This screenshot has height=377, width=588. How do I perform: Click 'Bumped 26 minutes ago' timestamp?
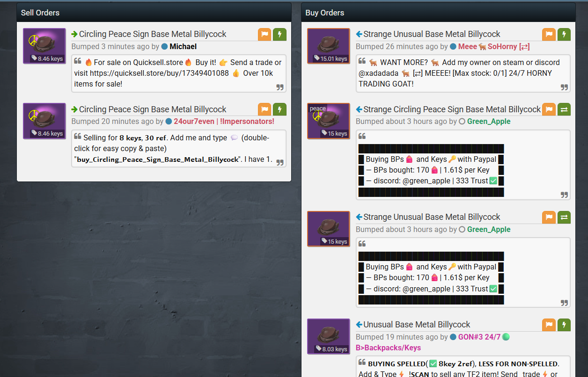397,47
